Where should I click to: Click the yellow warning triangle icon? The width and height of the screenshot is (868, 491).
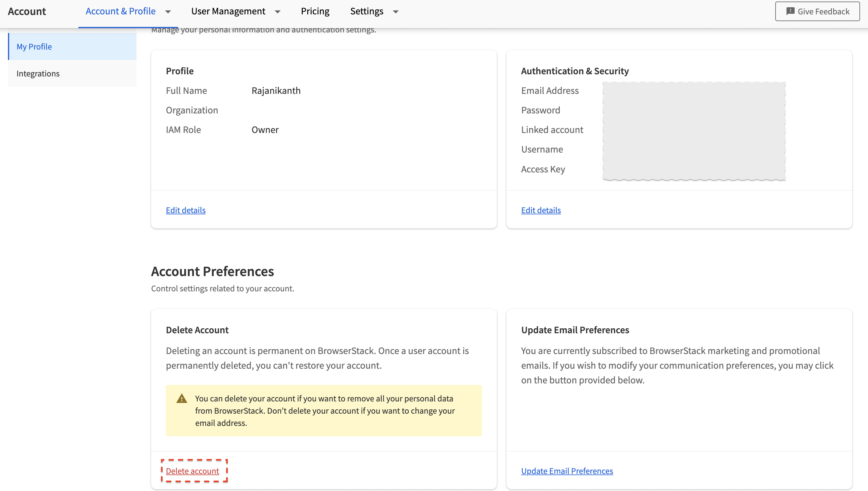point(181,399)
